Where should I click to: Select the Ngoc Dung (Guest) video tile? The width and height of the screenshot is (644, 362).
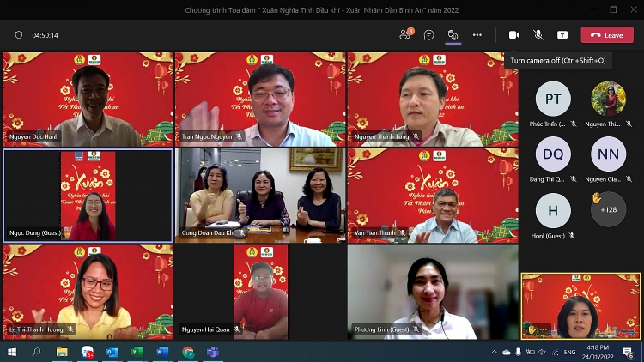88,195
